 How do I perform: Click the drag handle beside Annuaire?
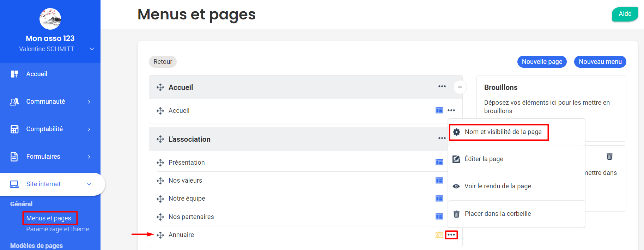pyautogui.click(x=160, y=235)
